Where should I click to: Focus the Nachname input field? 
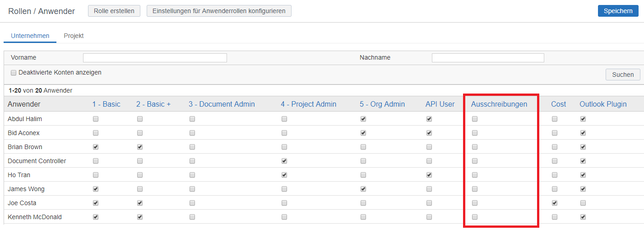(488, 58)
